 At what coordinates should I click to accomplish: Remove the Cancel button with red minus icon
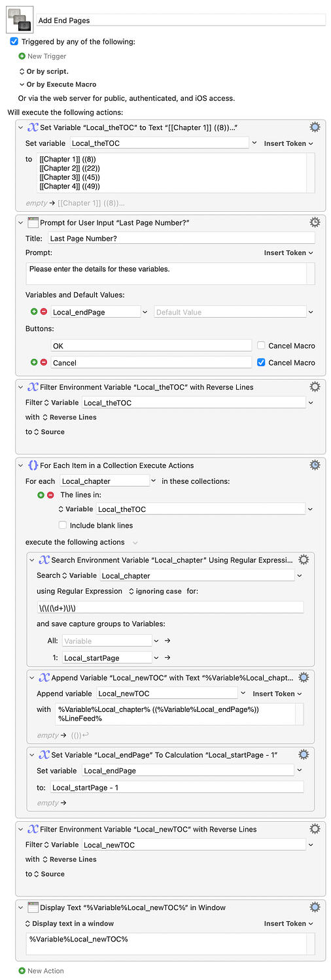click(44, 362)
